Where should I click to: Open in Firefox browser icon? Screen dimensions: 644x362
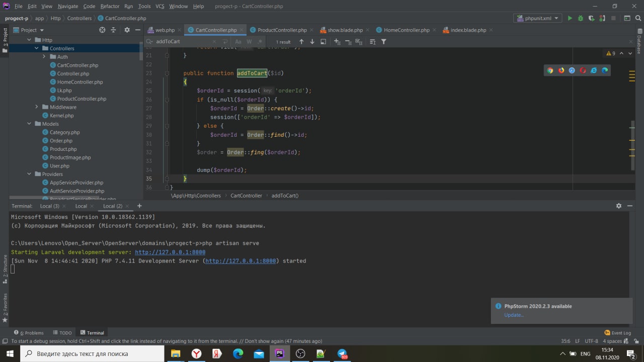(x=561, y=70)
